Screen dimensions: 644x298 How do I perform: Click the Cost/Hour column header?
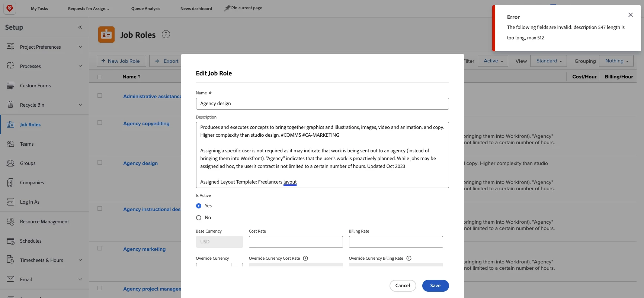(x=584, y=77)
